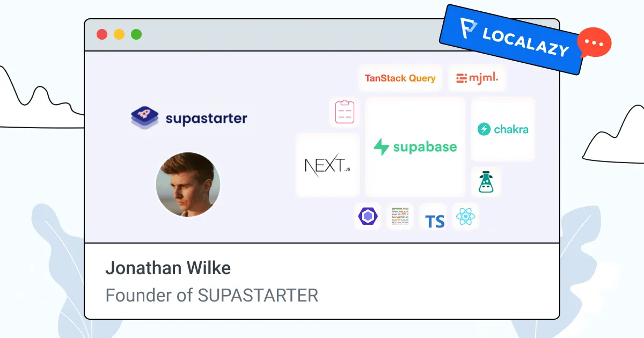Click the green flask icon
The height and width of the screenshot is (338, 644).
click(486, 182)
